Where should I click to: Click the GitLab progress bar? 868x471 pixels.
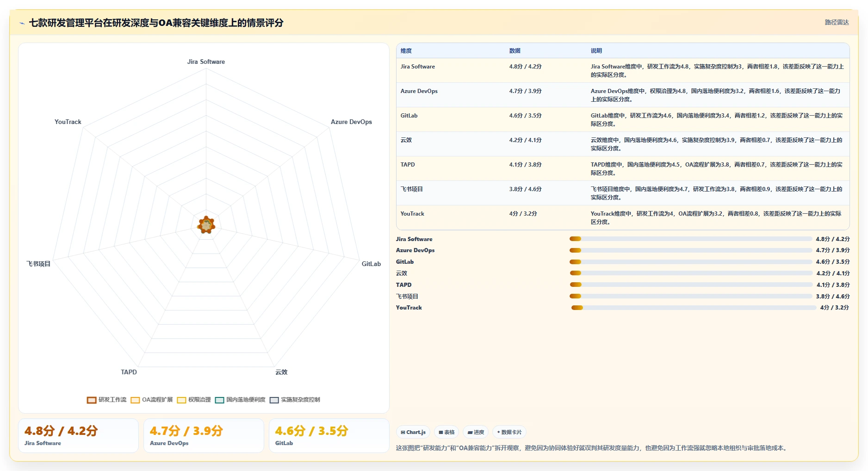click(x=691, y=262)
